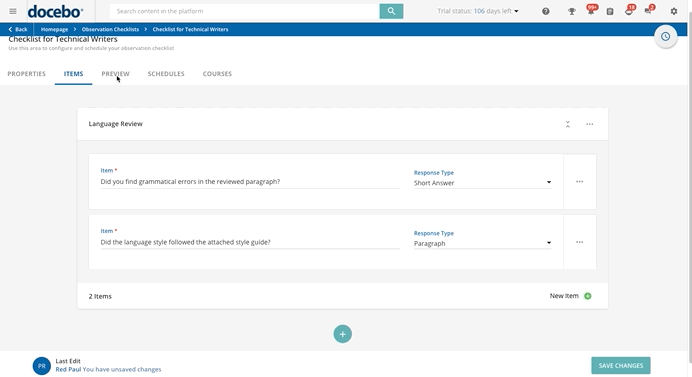The width and height of the screenshot is (692, 377).
Task: Click the PR user avatar
Action: (41, 366)
